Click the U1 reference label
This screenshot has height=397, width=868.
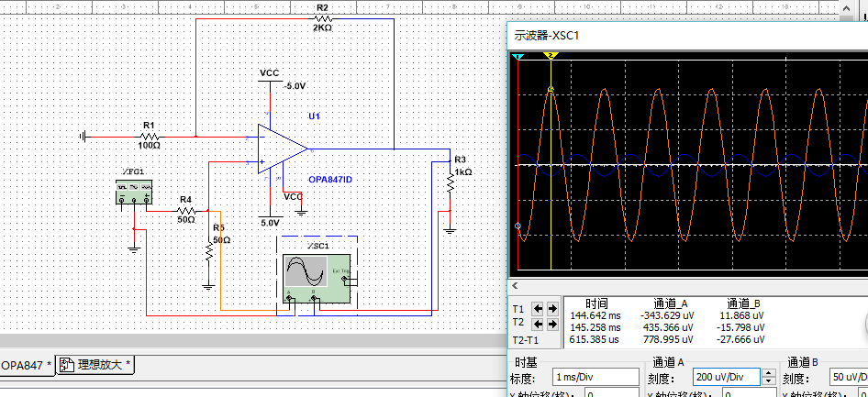point(315,116)
